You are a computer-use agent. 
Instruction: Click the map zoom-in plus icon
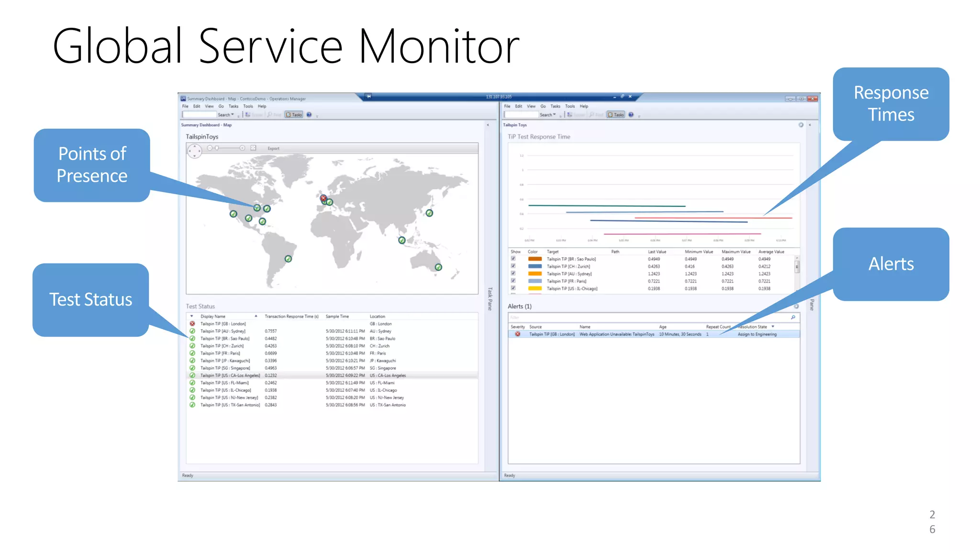click(x=242, y=148)
